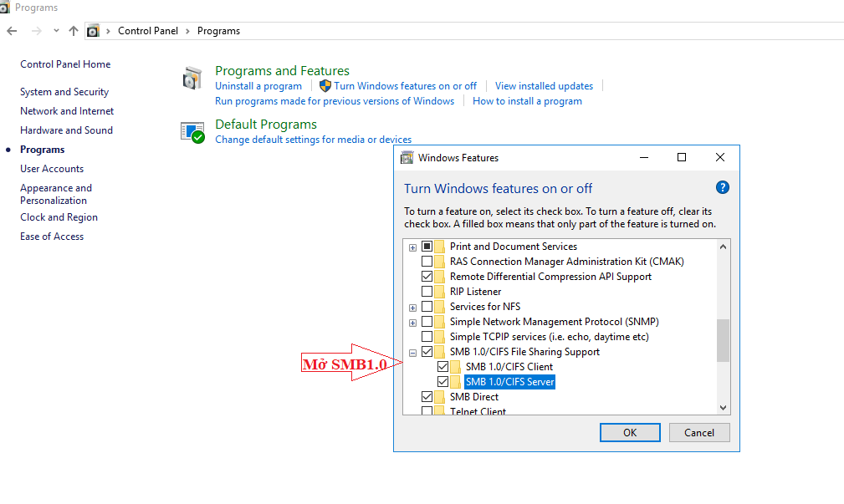
Task: Click the SMB Direct folder icon
Action: click(440, 397)
